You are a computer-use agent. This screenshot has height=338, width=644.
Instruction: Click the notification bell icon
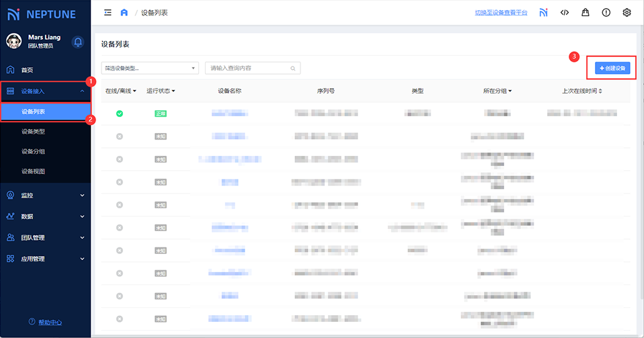click(x=78, y=42)
